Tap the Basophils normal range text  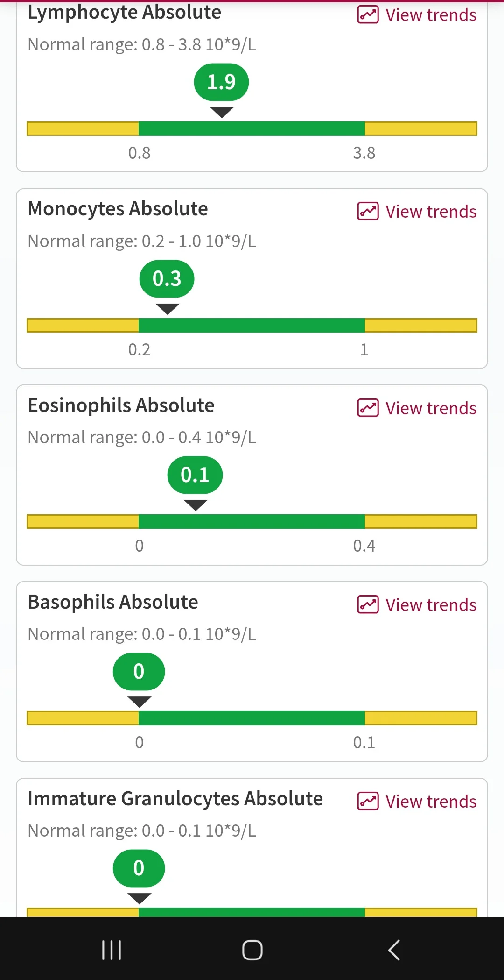pos(142,634)
